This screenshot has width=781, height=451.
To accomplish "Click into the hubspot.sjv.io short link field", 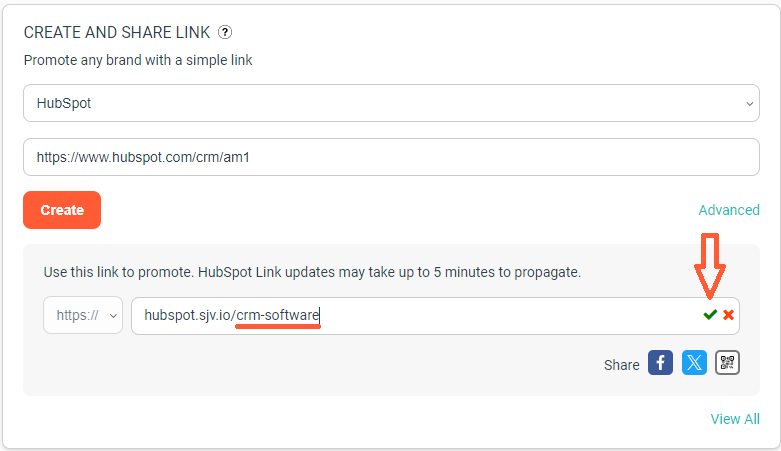I will (416, 315).
